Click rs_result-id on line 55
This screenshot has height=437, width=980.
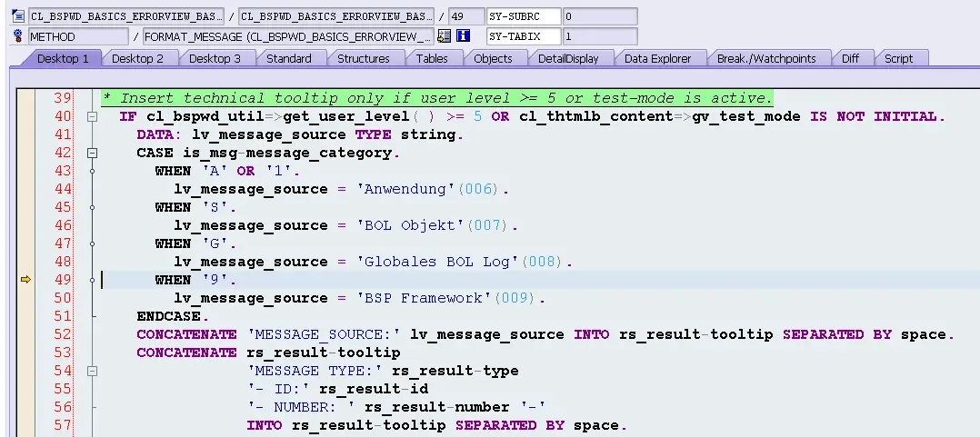[373, 389]
